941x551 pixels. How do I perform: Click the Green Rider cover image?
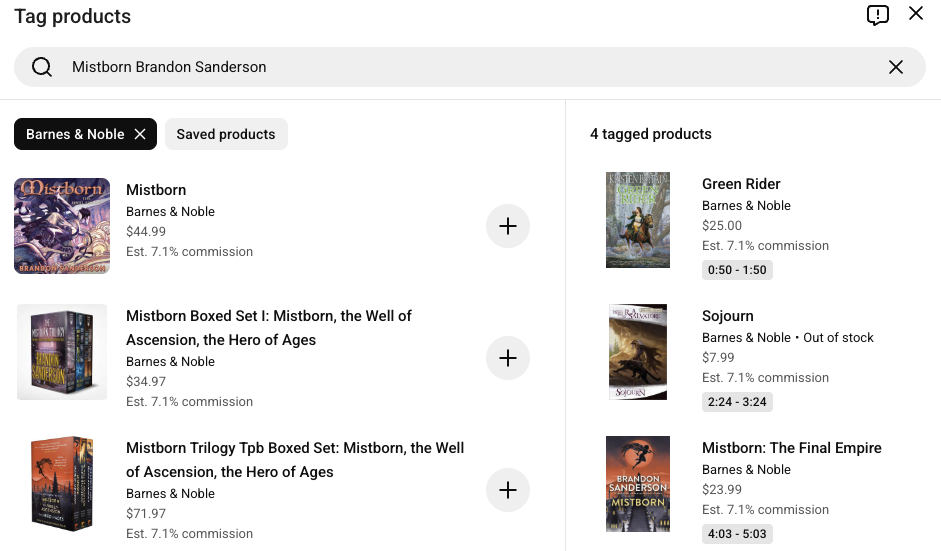click(x=638, y=220)
